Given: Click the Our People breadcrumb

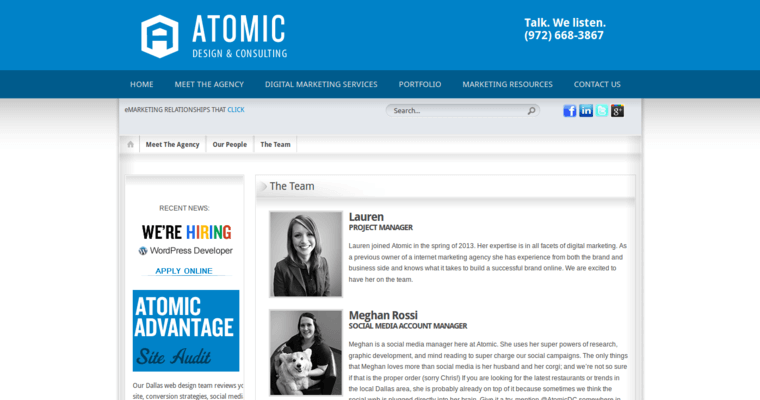Looking at the screenshot, I should pos(229,145).
